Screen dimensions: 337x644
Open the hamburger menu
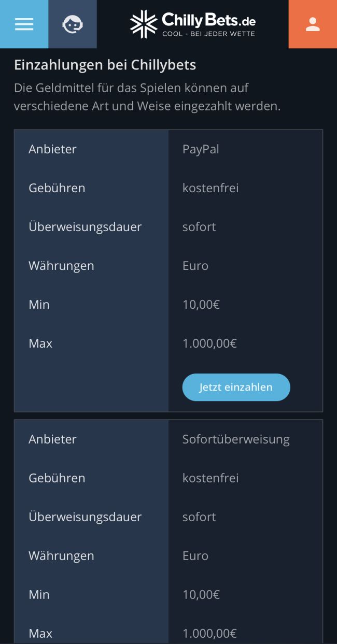tap(24, 24)
